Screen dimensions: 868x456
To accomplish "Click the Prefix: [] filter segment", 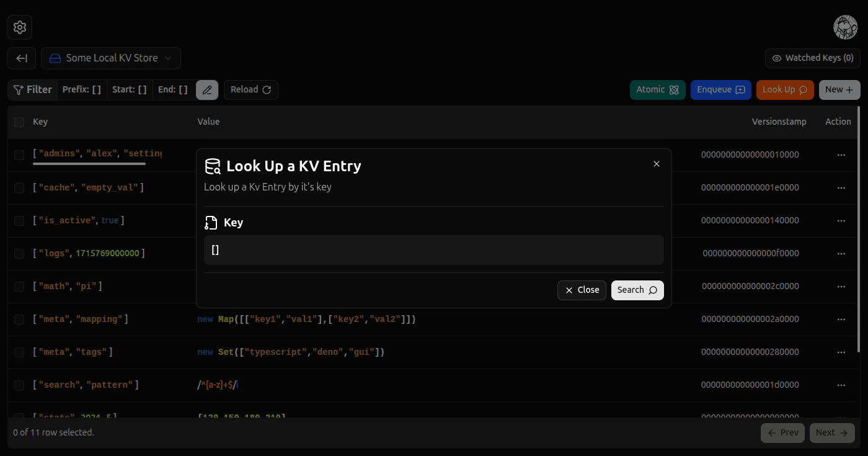I will [x=82, y=90].
